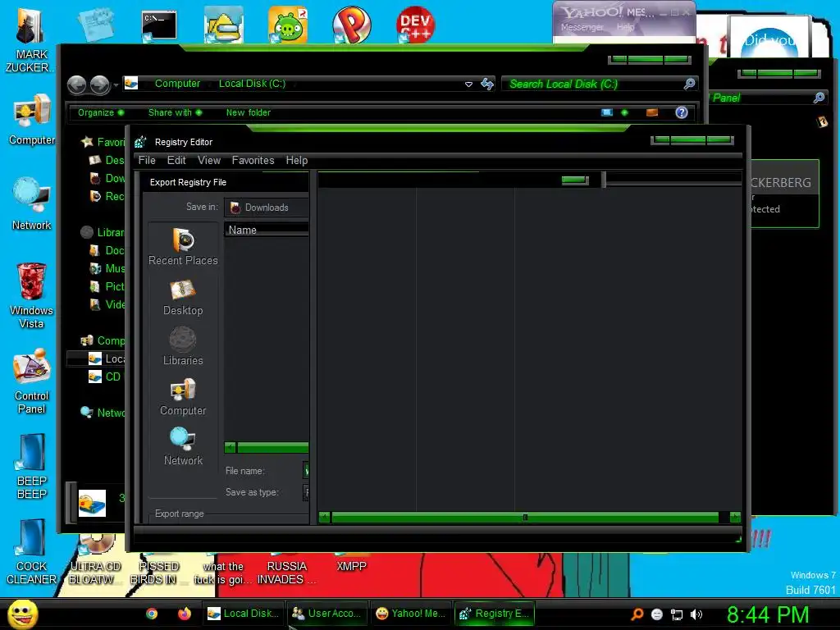The image size is (840, 630).
Task: Select Desktop in Export dialog sidebar
Action: (183, 297)
